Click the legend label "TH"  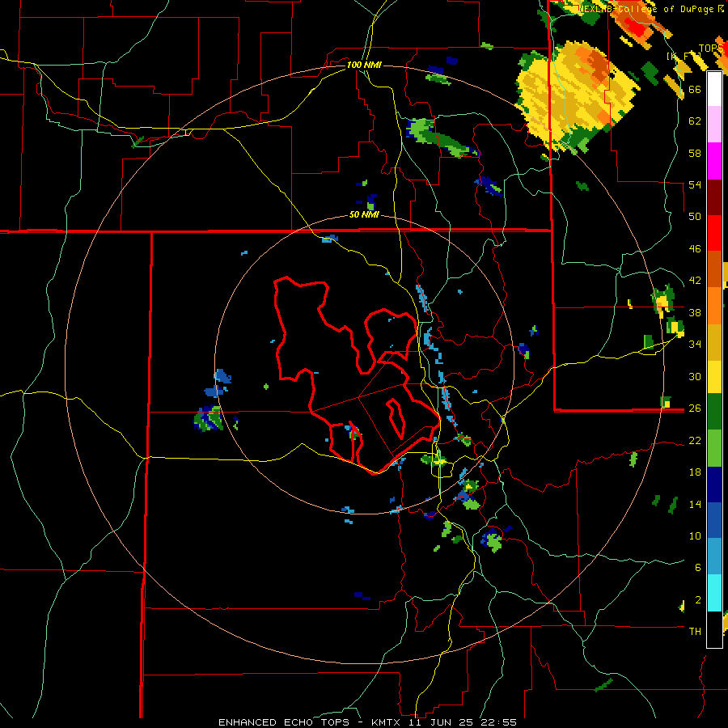point(695,632)
